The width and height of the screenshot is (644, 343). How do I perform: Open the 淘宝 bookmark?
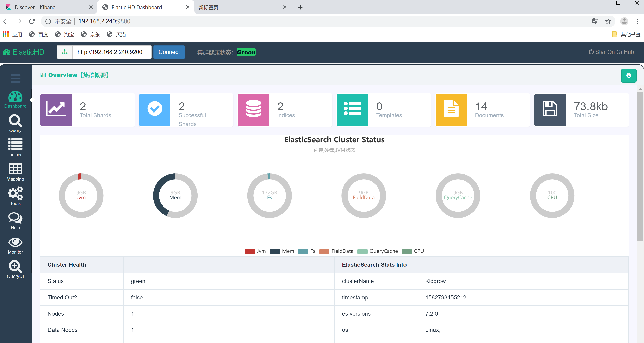click(x=64, y=34)
